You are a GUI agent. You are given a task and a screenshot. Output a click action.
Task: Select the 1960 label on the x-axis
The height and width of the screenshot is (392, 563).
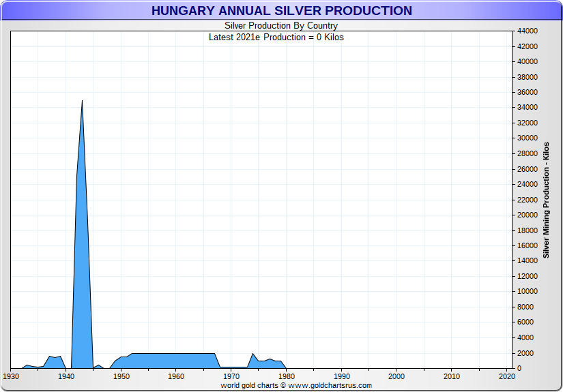click(176, 376)
